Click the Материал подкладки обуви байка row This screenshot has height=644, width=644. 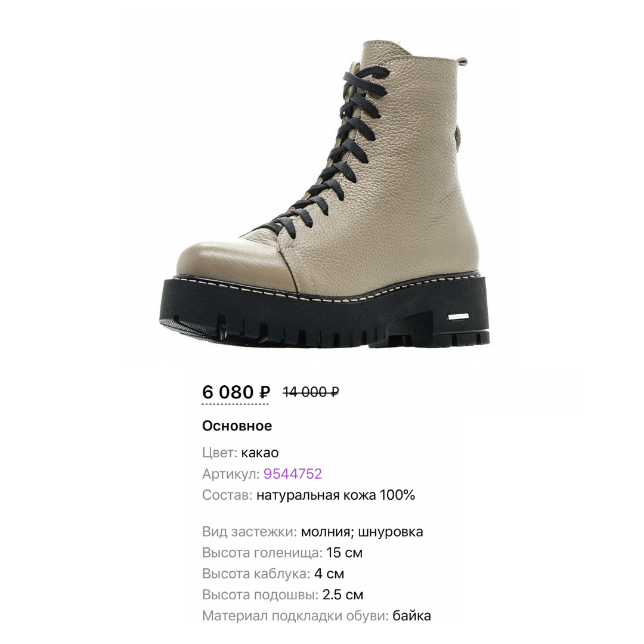pos(316,615)
